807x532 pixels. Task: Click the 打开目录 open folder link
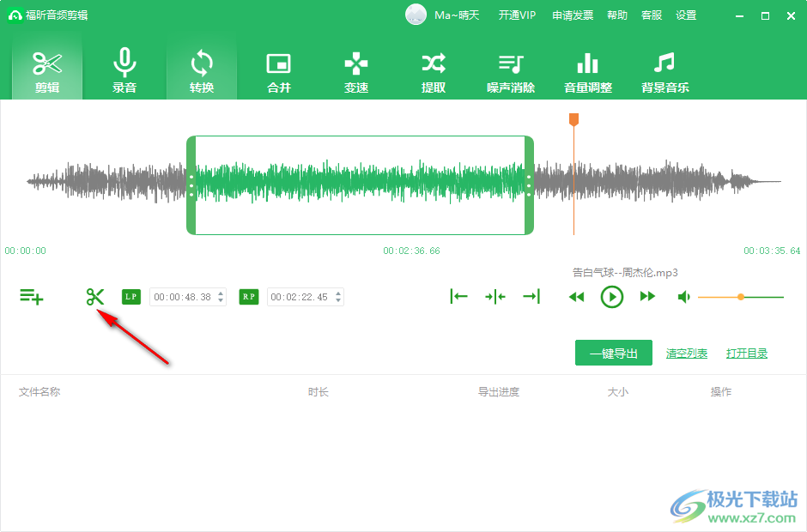coord(747,354)
